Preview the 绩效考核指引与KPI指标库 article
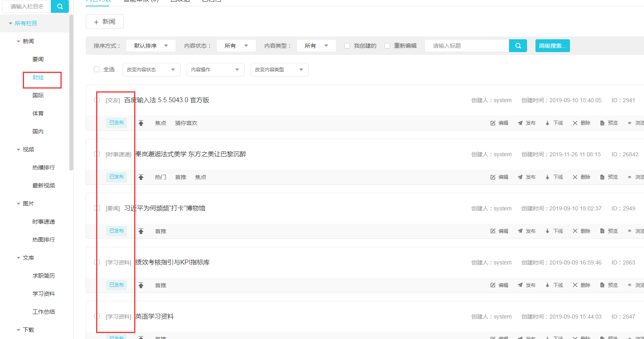Image resolution: width=644 pixels, height=339 pixels. 609,285
